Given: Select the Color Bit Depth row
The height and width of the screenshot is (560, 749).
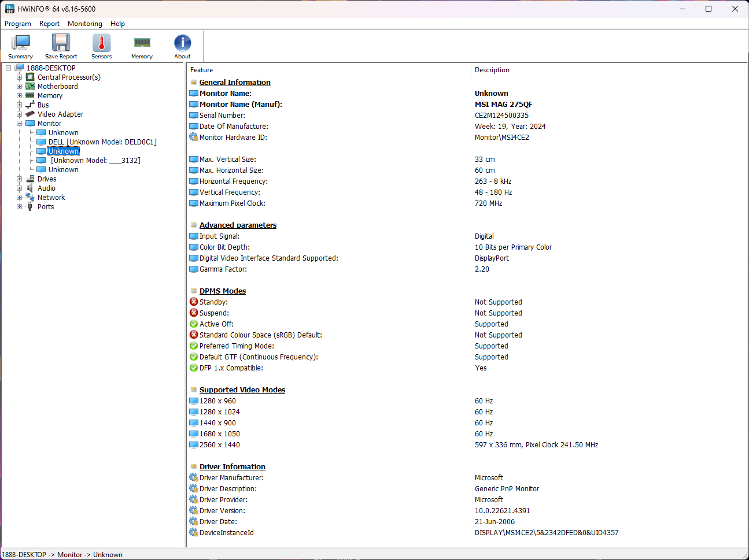Looking at the screenshot, I should click(466, 247).
